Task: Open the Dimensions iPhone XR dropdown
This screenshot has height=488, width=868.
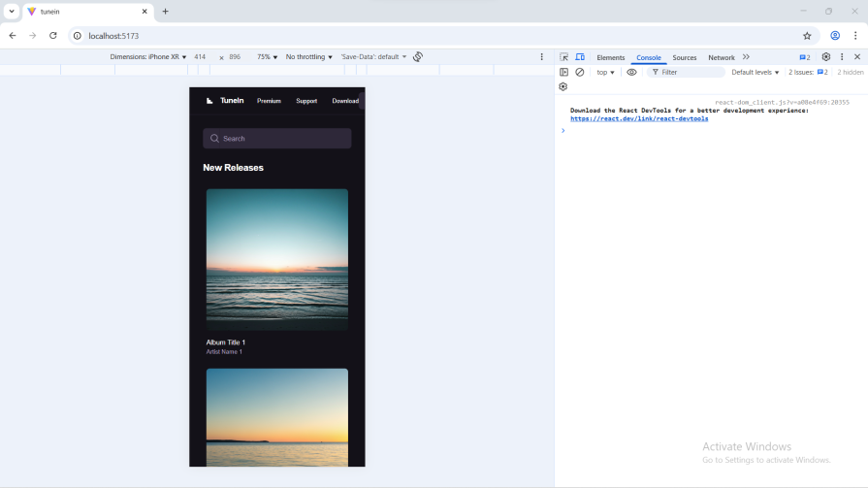Action: [x=148, y=57]
